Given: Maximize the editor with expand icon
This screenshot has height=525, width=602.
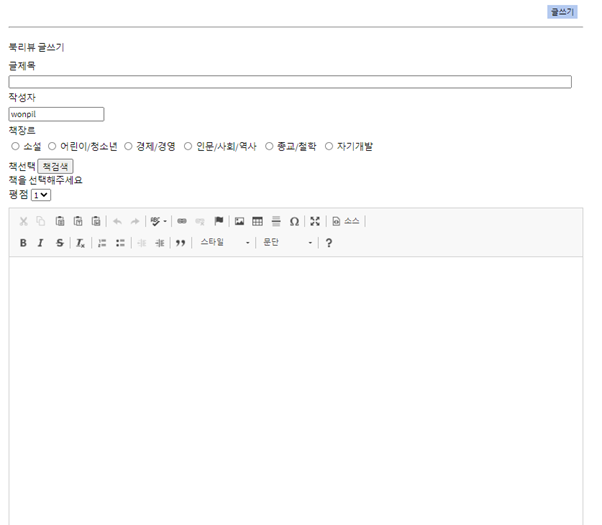Looking at the screenshot, I should tap(315, 221).
